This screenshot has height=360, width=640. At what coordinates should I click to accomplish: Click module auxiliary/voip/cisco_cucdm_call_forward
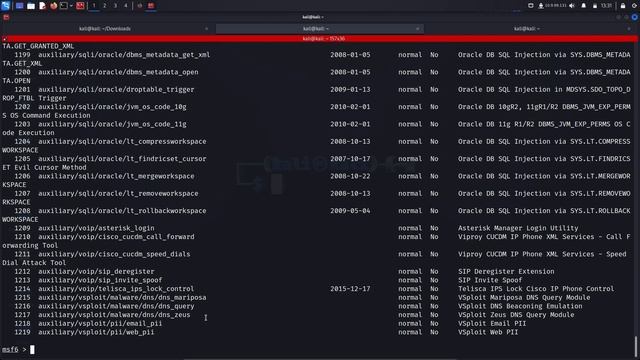point(116,237)
